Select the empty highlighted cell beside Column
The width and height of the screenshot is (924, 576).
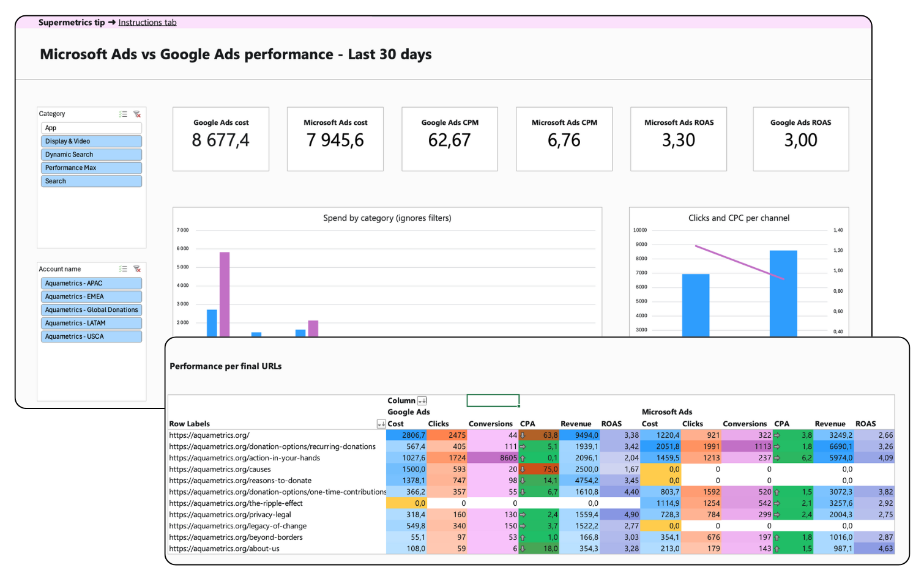point(493,401)
